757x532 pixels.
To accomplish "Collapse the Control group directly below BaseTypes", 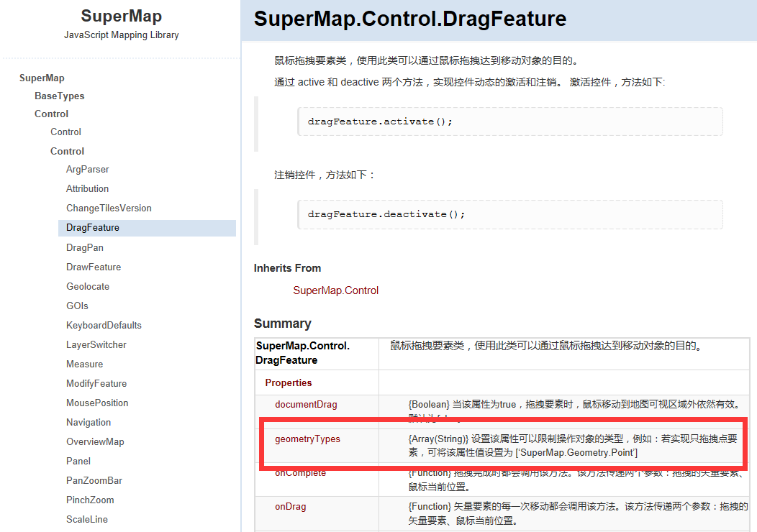I will pyautogui.click(x=51, y=114).
